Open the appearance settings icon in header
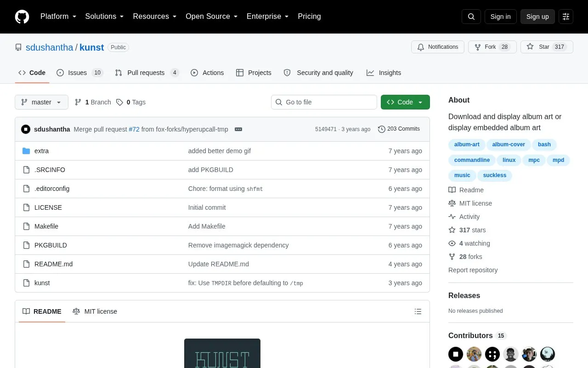Viewport: 588px width, 368px height. pyautogui.click(x=566, y=17)
